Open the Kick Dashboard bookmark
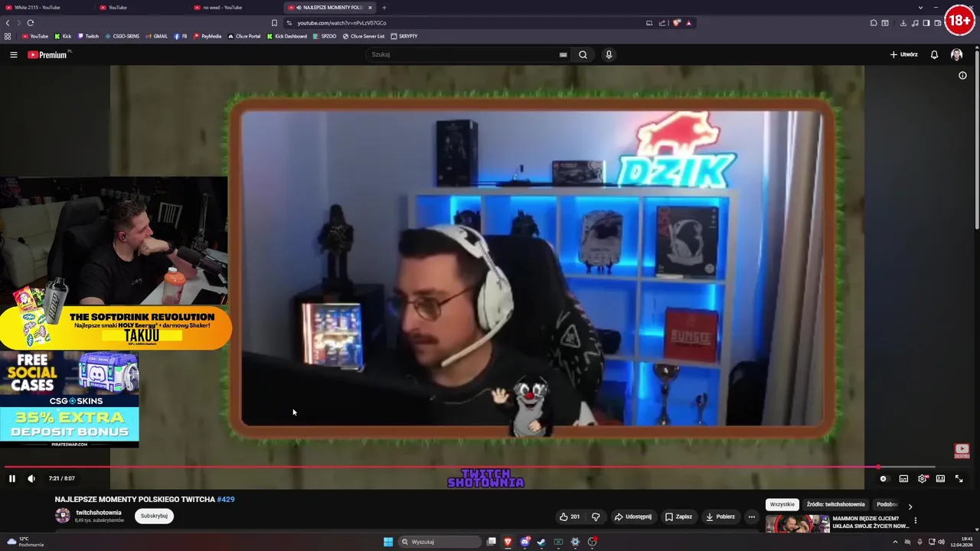This screenshot has width=980, height=551. coord(287,36)
